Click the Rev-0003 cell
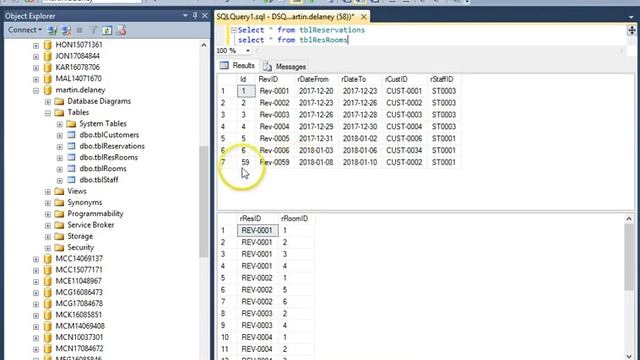Viewport: 640px width, 360px height. click(x=274, y=115)
